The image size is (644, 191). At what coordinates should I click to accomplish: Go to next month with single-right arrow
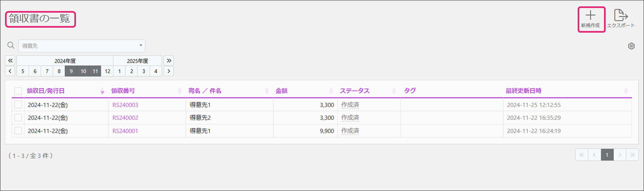169,71
